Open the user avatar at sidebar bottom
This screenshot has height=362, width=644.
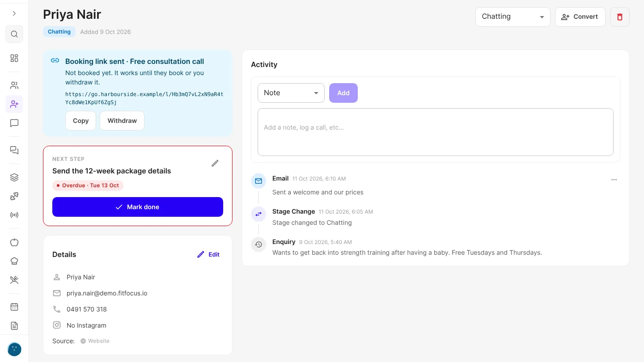click(x=14, y=349)
